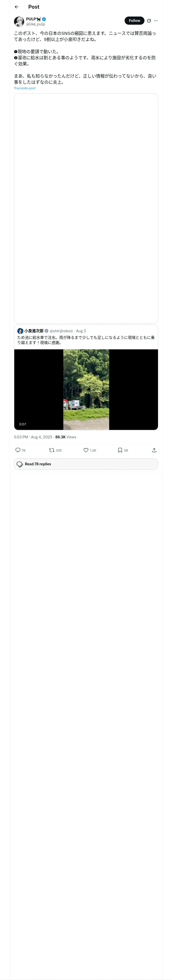The width and height of the screenshot is (172, 980).
Task: Click the 5:53 PM Aug 4, 2025 timestamp
Action: tap(33, 437)
